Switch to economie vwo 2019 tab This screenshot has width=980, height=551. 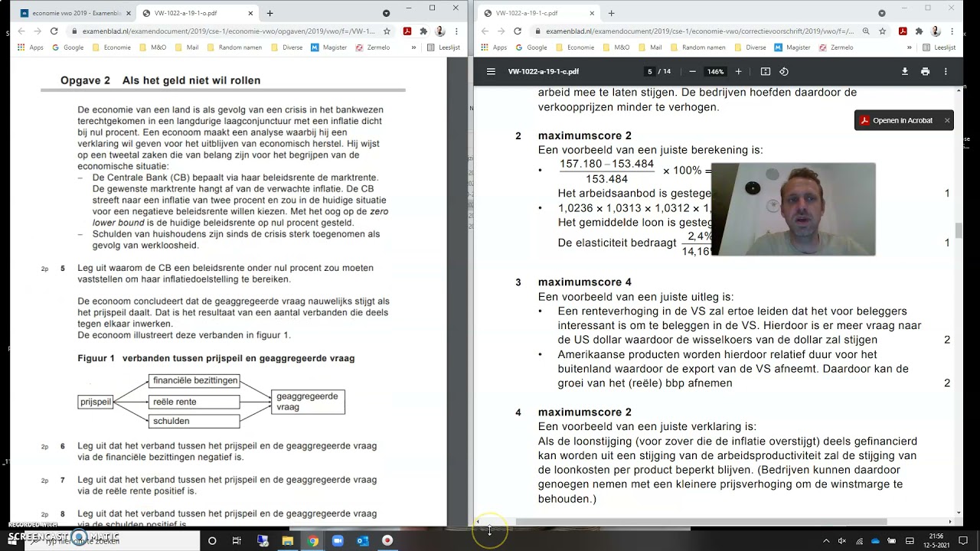(75, 13)
